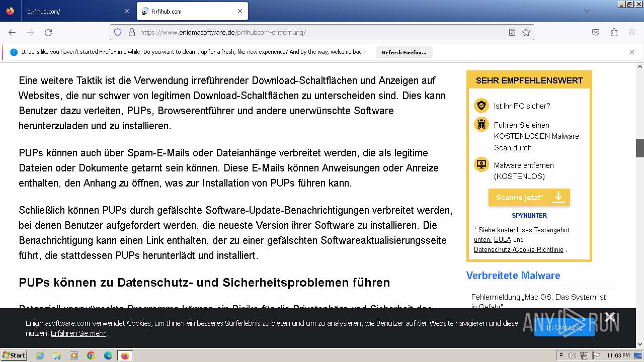Select the P.rfihub.com active tab
This screenshot has height=362, width=644.
pyautogui.click(x=192, y=11)
